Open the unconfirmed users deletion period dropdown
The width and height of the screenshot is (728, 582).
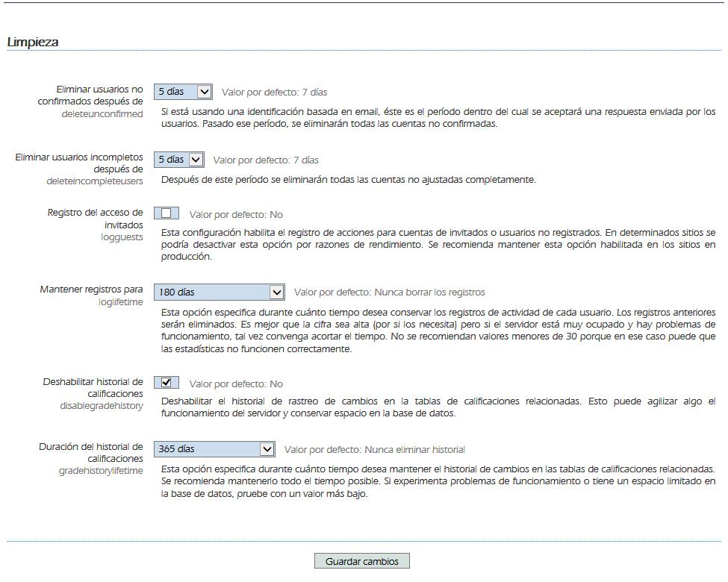coord(183,92)
